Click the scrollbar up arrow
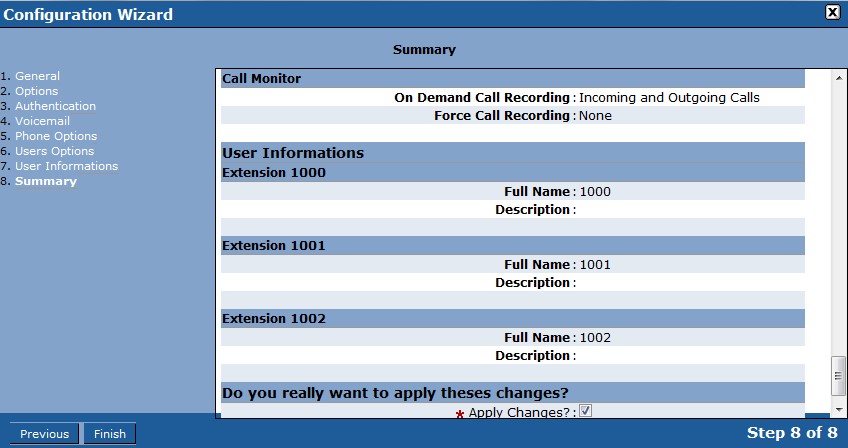Screen dimensions: 848x448 click(x=838, y=78)
